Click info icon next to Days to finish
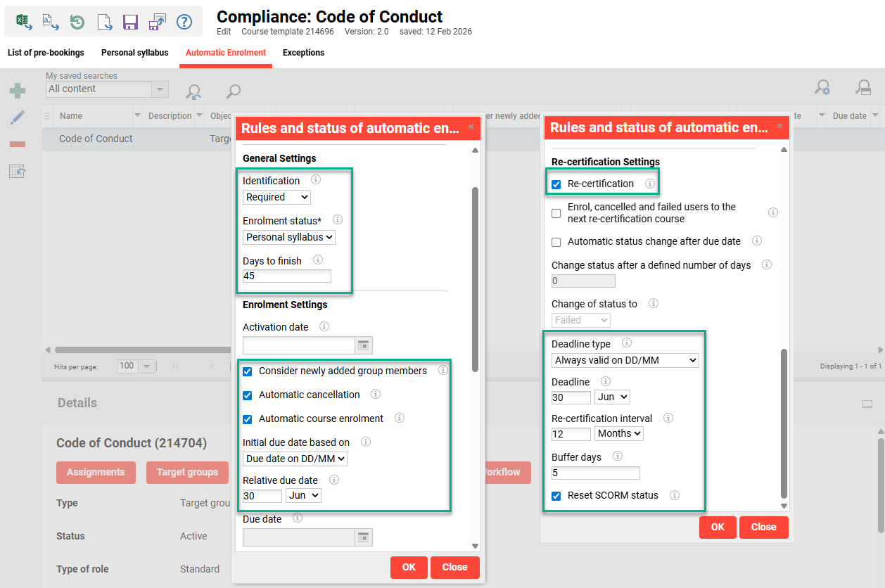Viewport: 885px width, 588px height. 318,260
